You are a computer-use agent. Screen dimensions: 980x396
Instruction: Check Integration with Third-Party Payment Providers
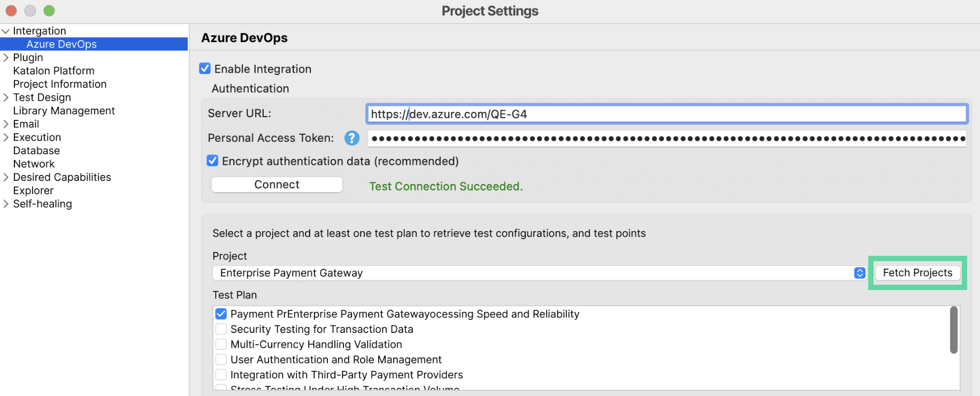[x=221, y=375]
